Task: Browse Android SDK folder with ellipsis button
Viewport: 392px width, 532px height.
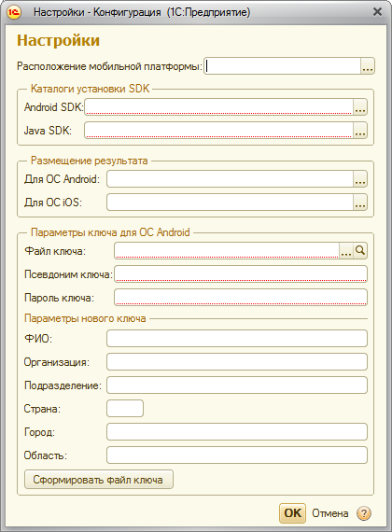Action: tap(360, 107)
